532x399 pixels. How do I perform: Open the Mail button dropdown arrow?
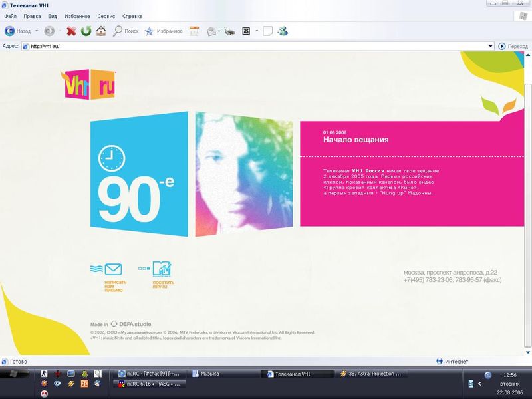[x=219, y=31]
